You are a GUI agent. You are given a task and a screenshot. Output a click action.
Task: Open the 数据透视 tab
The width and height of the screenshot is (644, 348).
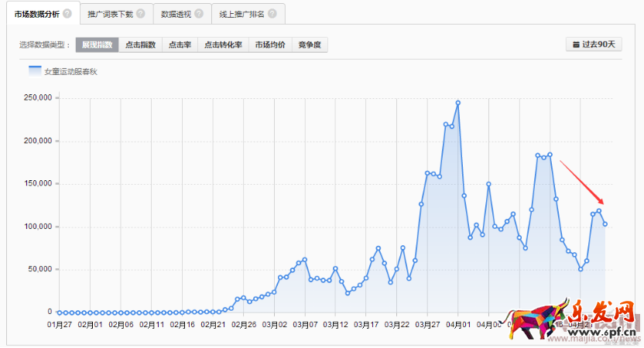point(176,14)
